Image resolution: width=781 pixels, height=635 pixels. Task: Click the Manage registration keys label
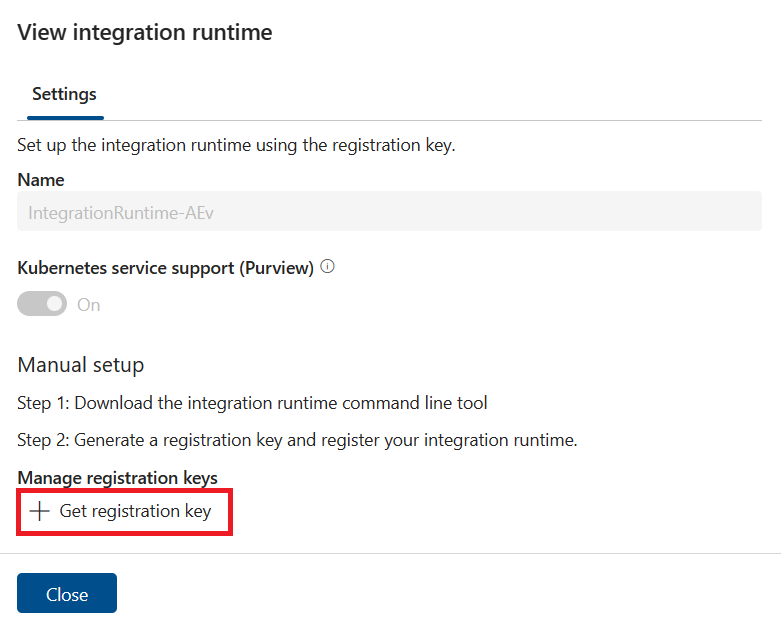click(x=117, y=478)
